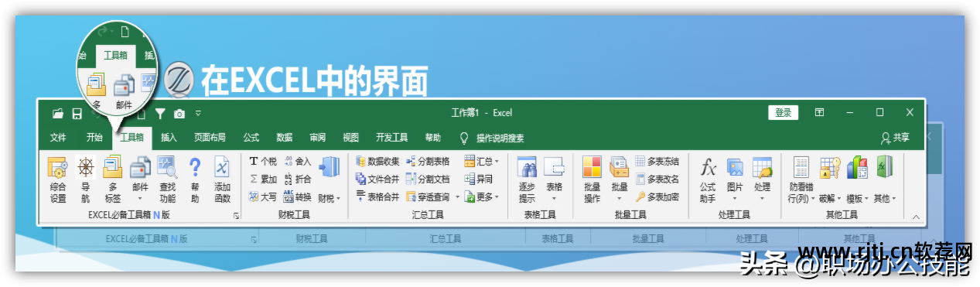Image resolution: width=980 pixels, height=287 pixels.
Task: Switch to the 插入 tab
Action: (x=169, y=138)
